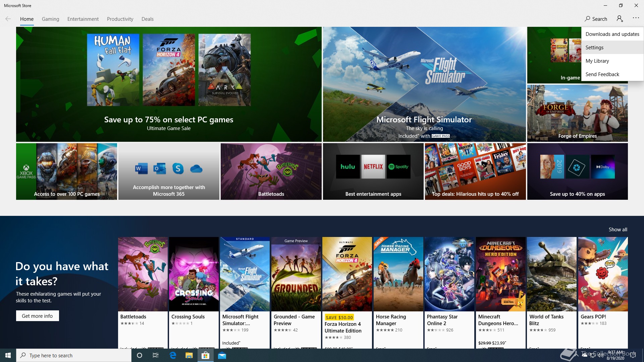644x362 pixels.
Task: Open Crossing Souls game card
Action: [194, 293]
